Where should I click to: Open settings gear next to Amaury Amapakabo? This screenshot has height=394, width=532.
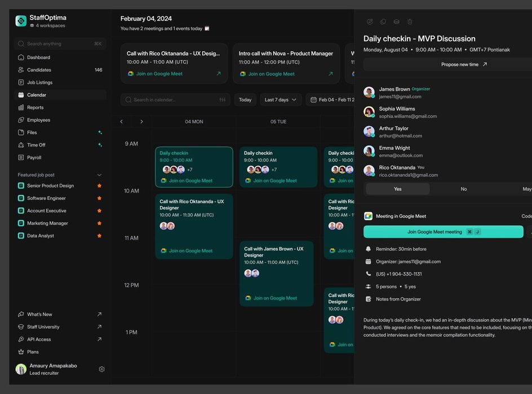[101, 369]
